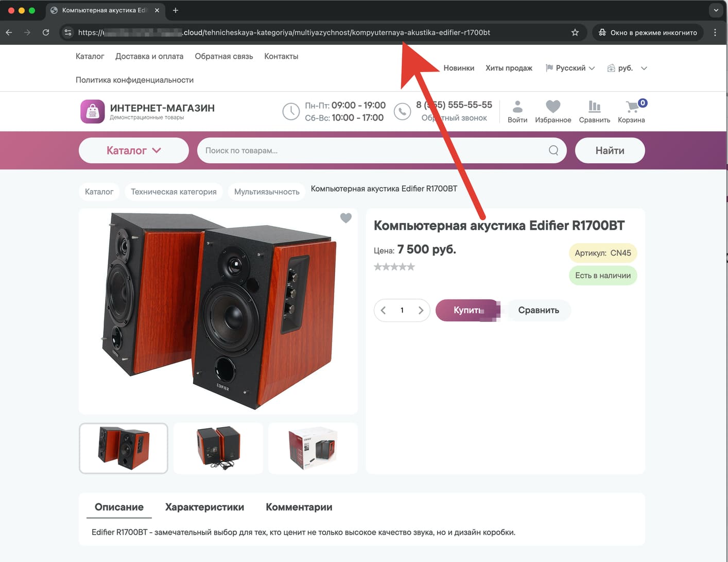Screen dimensions: 728x562
Task: Open the Корзина shopping cart icon
Action: (x=631, y=107)
